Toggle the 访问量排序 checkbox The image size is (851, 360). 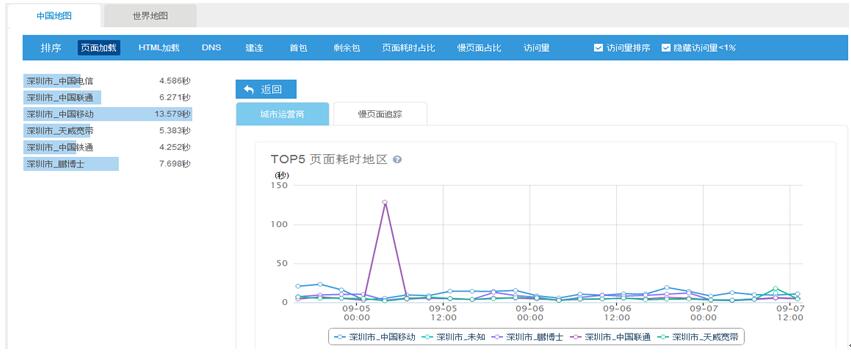click(599, 48)
